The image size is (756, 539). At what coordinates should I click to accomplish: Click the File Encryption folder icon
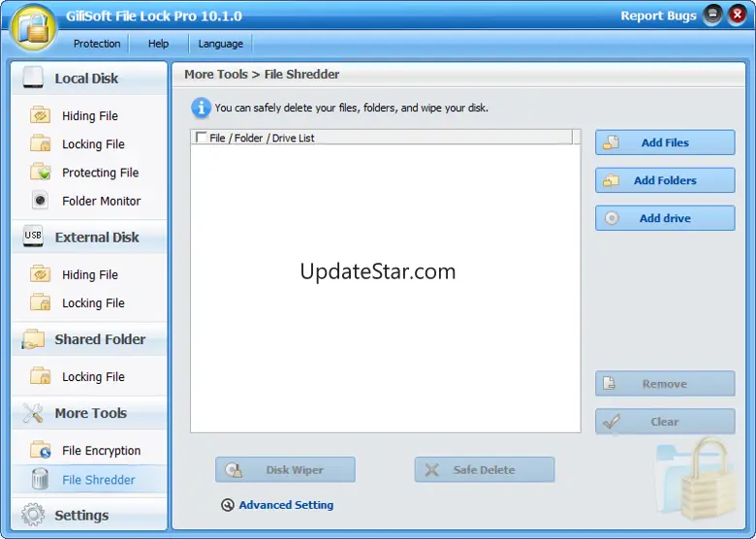pos(41,450)
